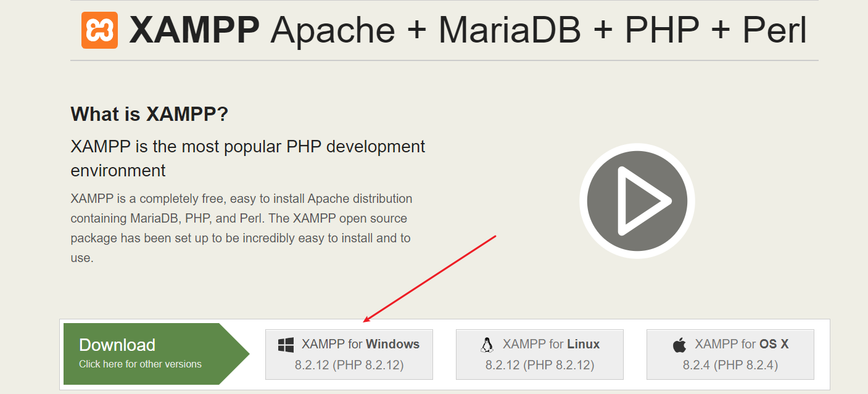Download XAMPP for Windows 8.2.12
Viewport: 868px width, 394px height.
pyautogui.click(x=349, y=355)
